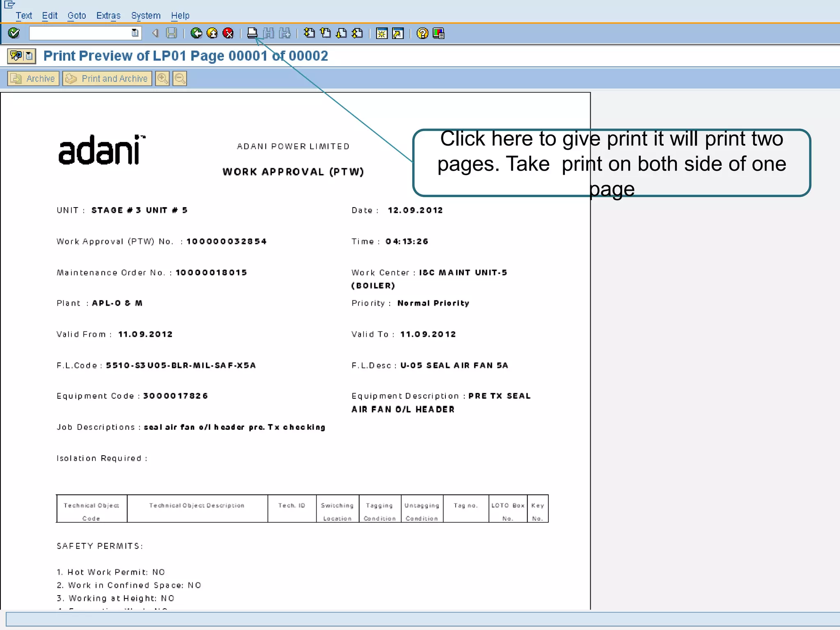This screenshot has width=840, height=630.
Task: Go to Next Page icon
Action: (x=341, y=33)
